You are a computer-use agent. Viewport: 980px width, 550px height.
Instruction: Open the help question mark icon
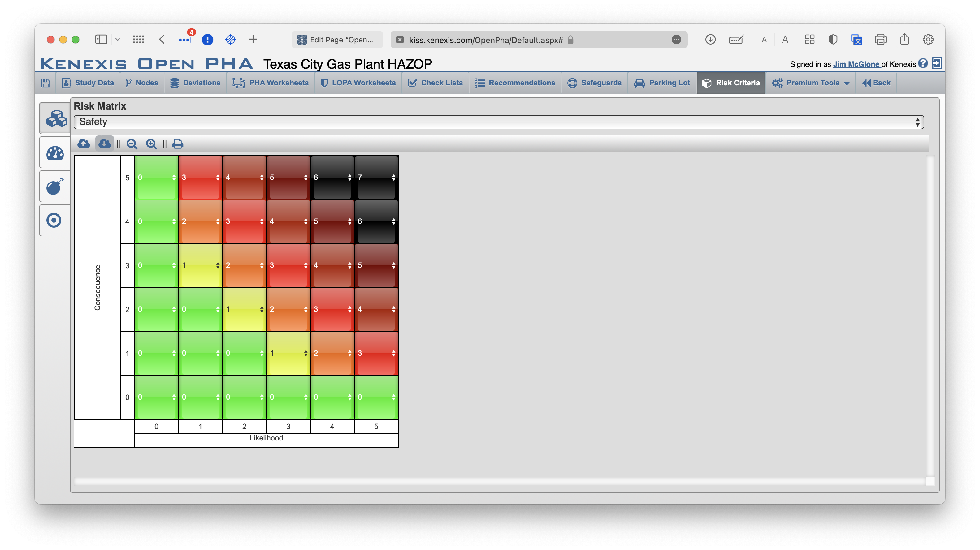pos(922,63)
